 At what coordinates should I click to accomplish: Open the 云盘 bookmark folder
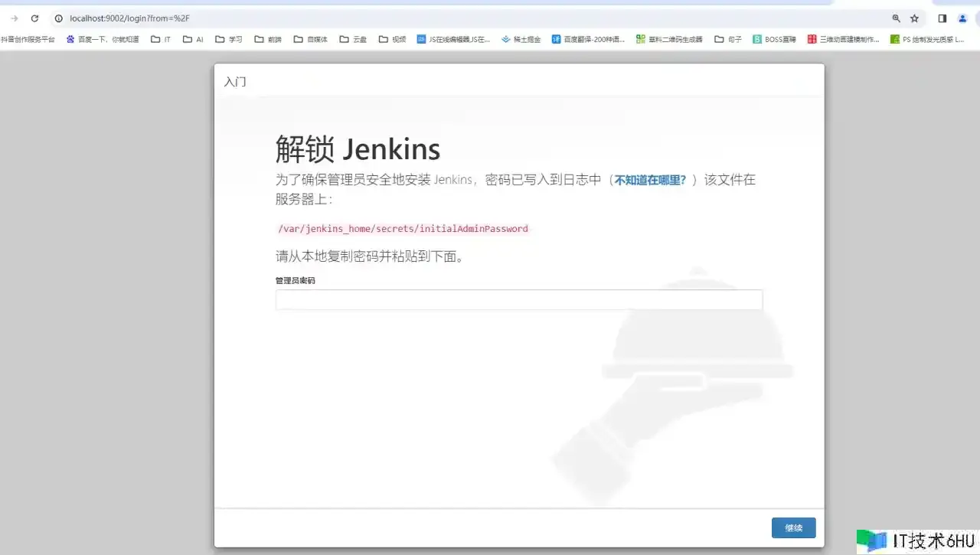point(353,39)
